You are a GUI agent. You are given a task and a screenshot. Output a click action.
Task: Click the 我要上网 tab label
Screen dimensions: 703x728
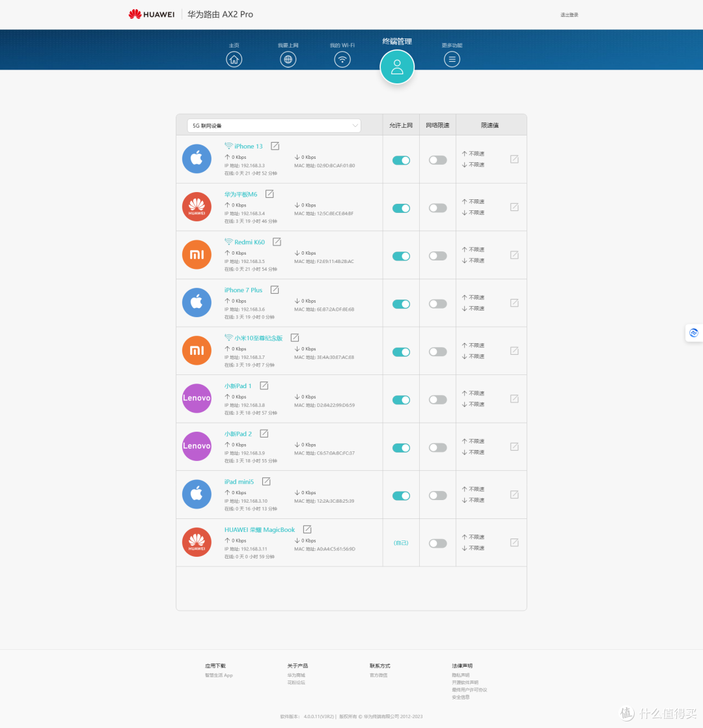click(x=288, y=45)
